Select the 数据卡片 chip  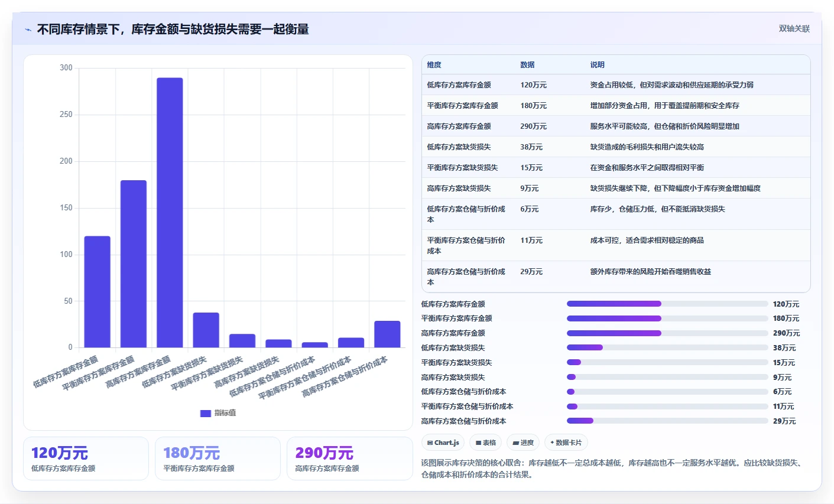566,443
